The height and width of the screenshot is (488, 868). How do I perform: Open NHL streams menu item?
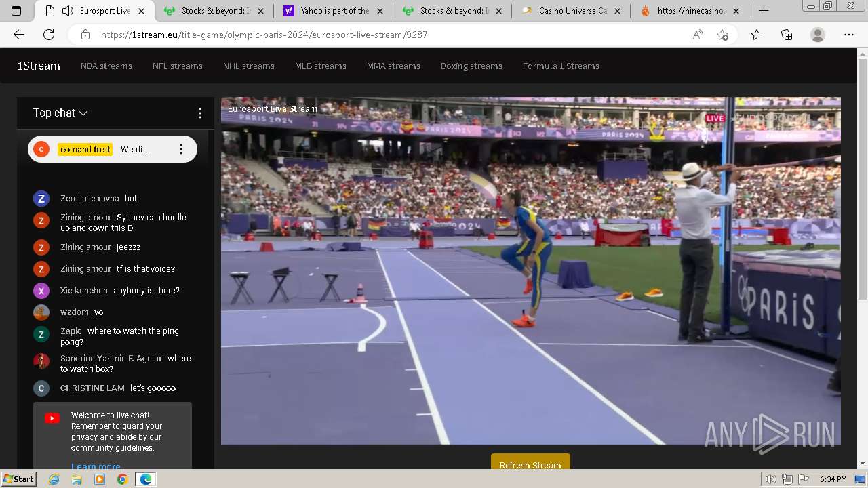point(249,66)
